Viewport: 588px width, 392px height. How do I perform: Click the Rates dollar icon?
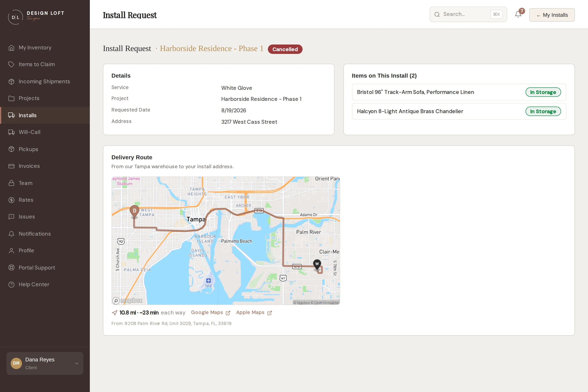(11, 200)
